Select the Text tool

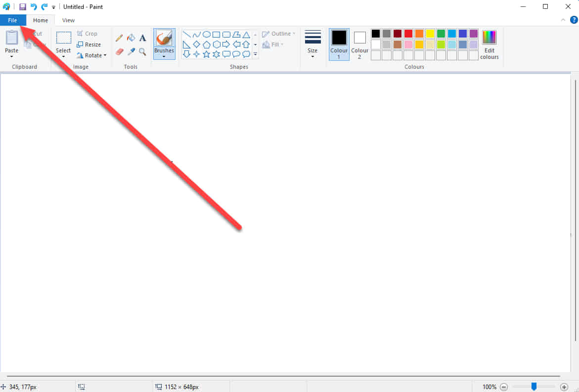pos(142,38)
